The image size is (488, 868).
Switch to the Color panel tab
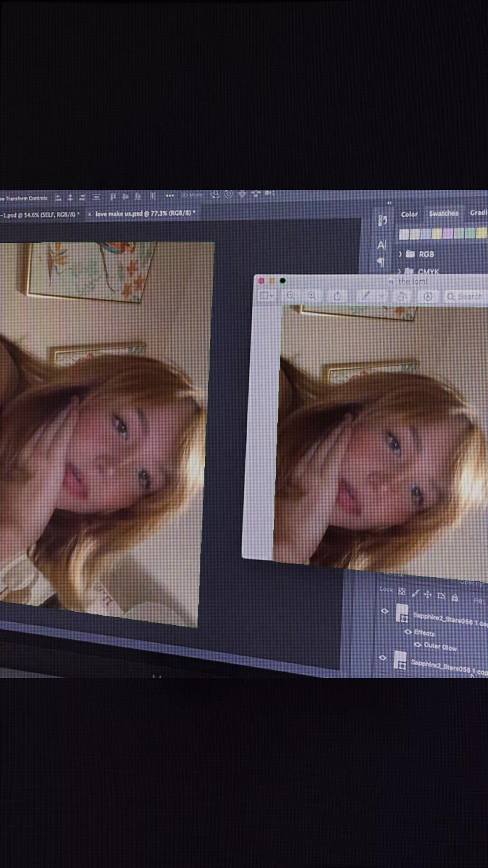point(409,214)
